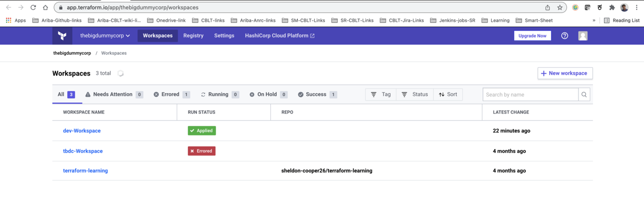Open SM-CBLT-Links bookmark folder
The width and height of the screenshot is (644, 222).
(x=303, y=21)
